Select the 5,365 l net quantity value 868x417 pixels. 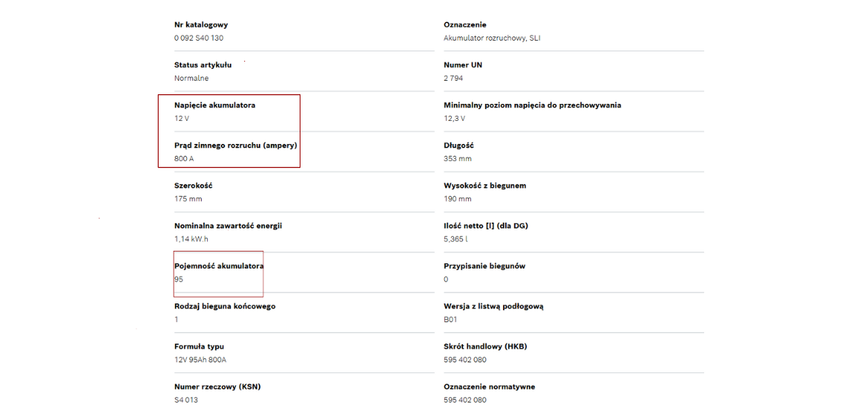pos(457,239)
